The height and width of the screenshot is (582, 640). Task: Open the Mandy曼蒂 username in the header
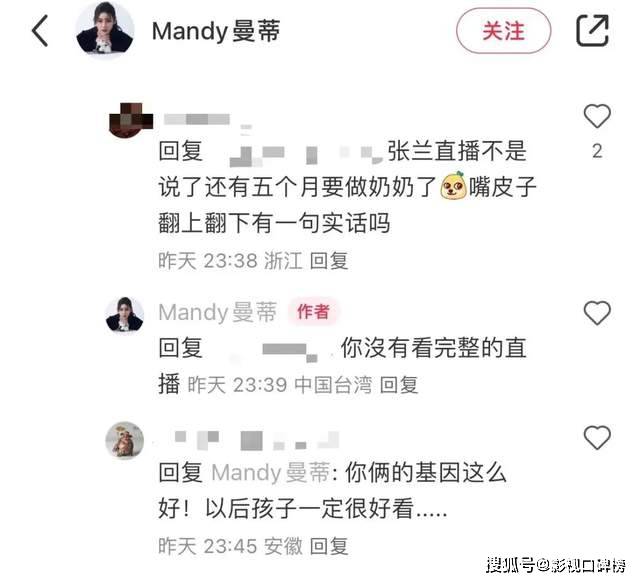(216, 31)
